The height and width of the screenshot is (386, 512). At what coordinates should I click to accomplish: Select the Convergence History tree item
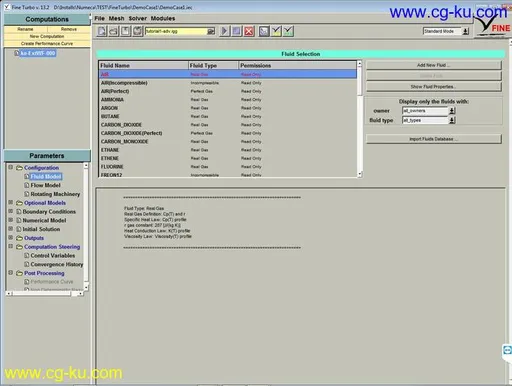(57, 264)
